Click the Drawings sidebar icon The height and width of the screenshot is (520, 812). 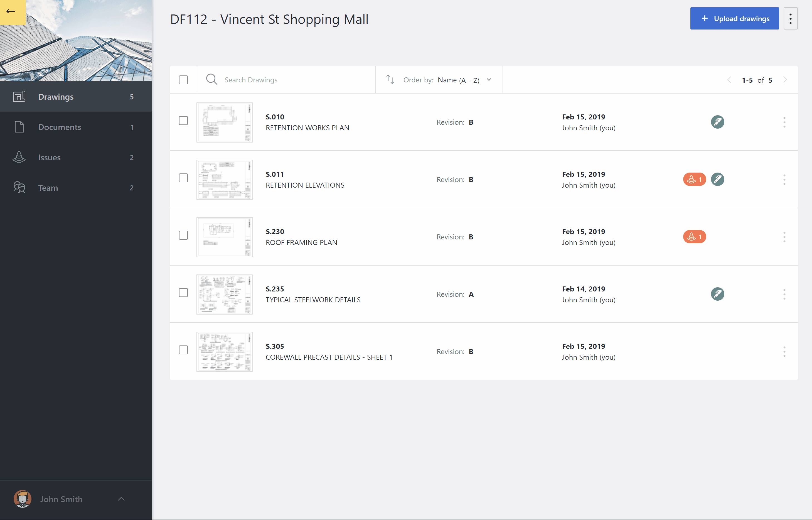pyautogui.click(x=18, y=97)
